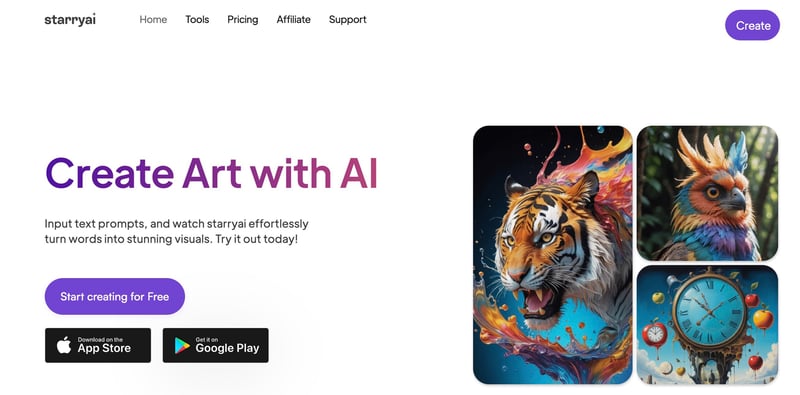The image size is (800, 395).
Task: Click the starryai logo
Action: (70, 20)
